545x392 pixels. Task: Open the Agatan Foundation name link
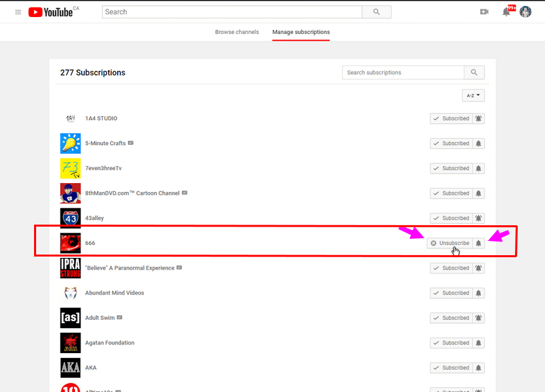click(x=110, y=343)
